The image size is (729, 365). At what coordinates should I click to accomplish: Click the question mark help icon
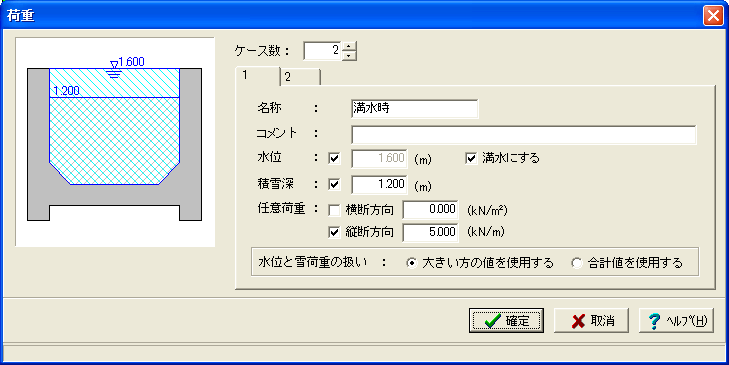(x=655, y=321)
